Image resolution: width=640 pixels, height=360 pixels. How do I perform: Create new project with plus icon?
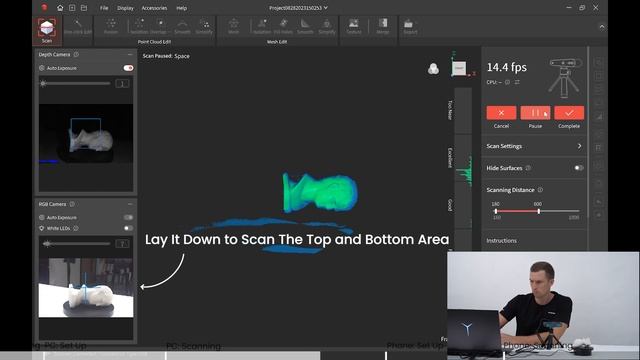72,8
